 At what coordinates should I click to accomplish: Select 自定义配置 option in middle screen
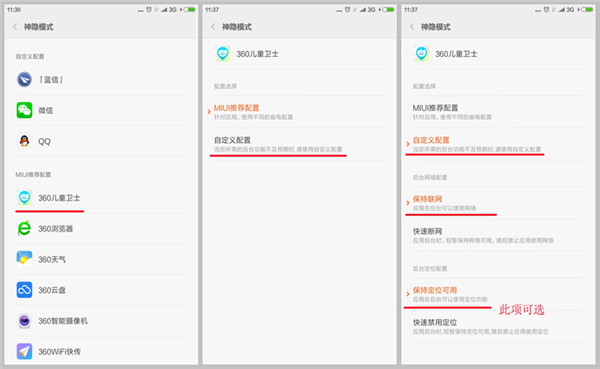[299, 144]
